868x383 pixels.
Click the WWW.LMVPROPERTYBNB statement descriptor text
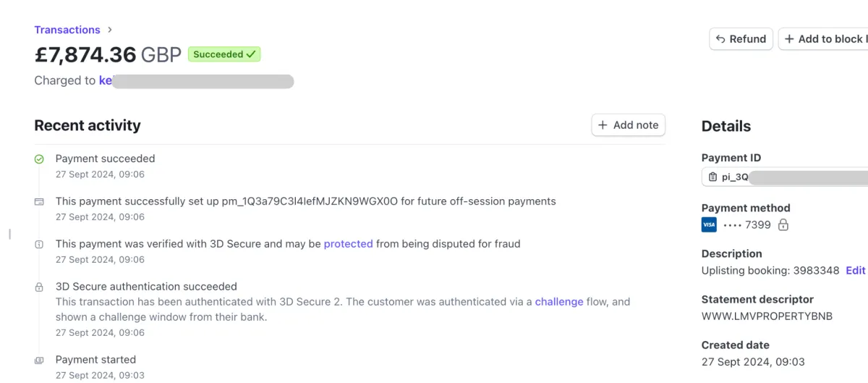coord(757,316)
